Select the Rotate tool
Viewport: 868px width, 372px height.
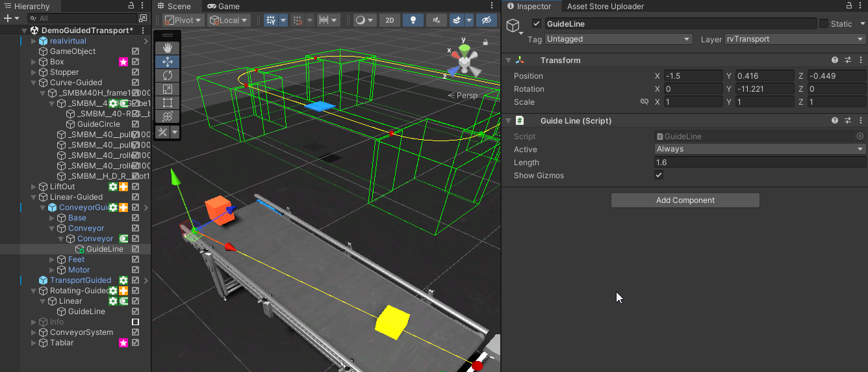[168, 75]
